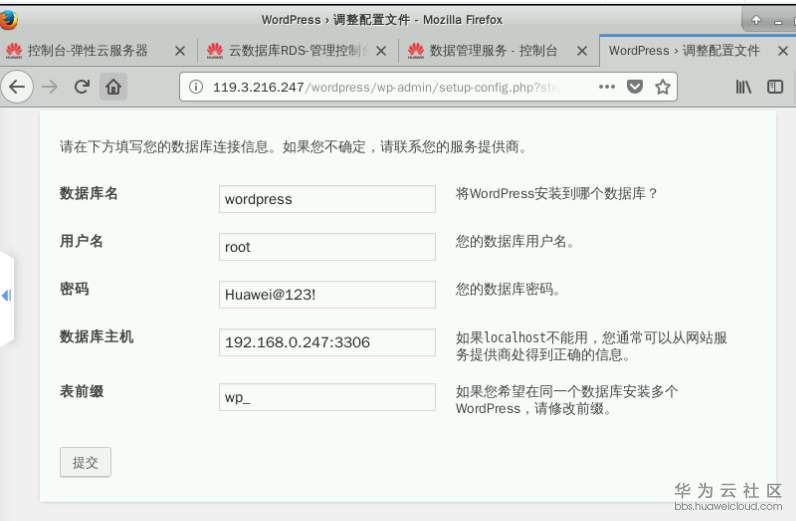Click the Firefox logo in title bar
Screen dimensions: 796x521
click(8, 20)
